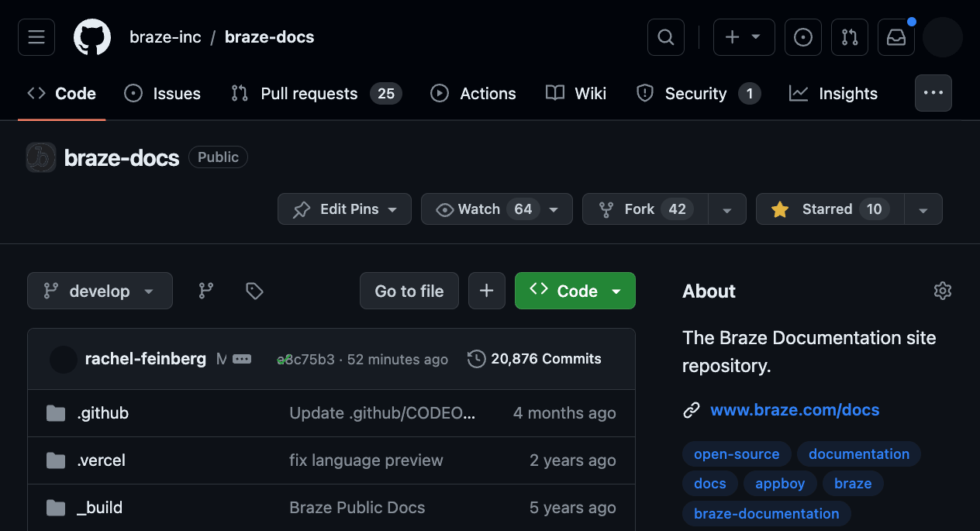Screen dimensions: 980x531
Task: Open the Pull requests shortcut icon in the header
Action: tap(850, 37)
